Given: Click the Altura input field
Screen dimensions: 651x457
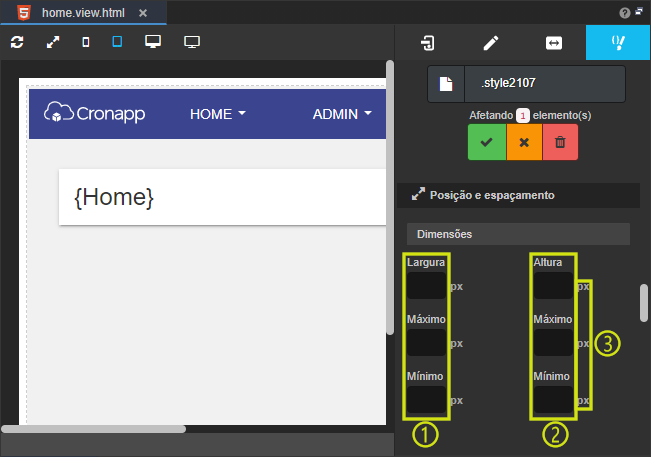Looking at the screenshot, I should (x=553, y=286).
